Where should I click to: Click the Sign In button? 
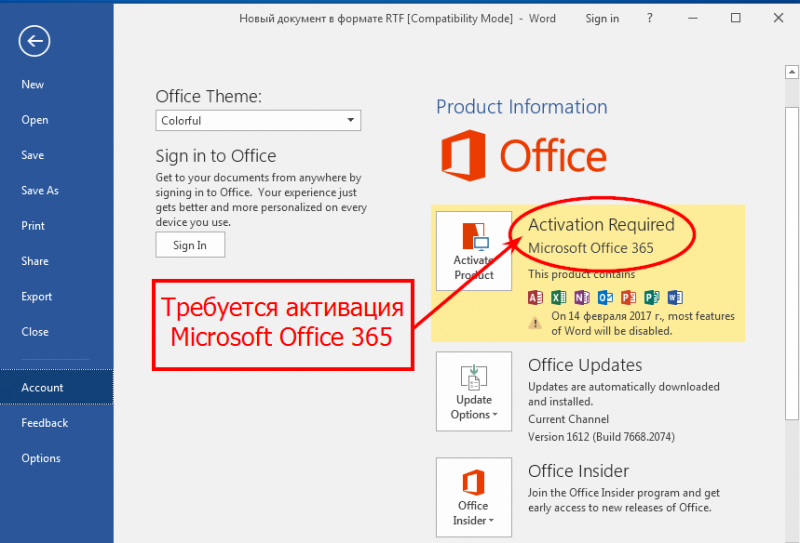190,245
